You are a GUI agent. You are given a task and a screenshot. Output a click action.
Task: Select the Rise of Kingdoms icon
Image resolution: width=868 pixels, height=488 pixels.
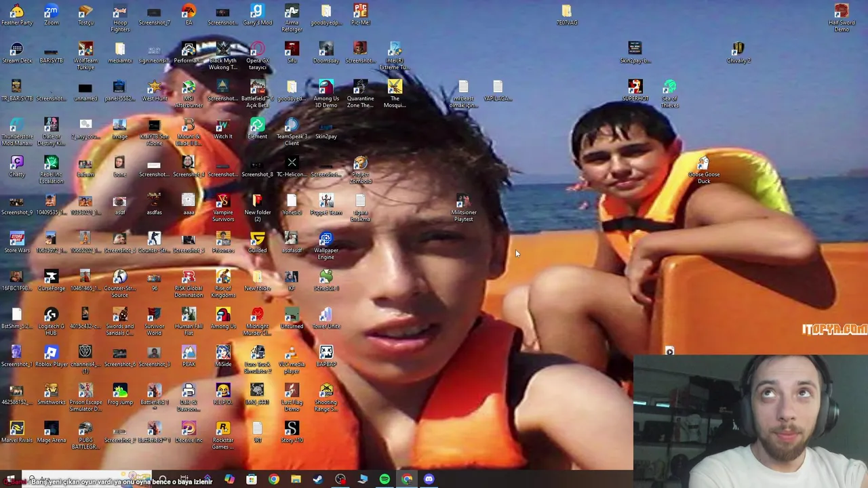[222, 284]
